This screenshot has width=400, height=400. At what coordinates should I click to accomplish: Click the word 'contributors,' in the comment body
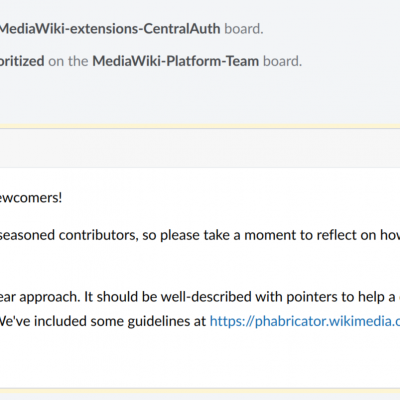click(x=98, y=235)
